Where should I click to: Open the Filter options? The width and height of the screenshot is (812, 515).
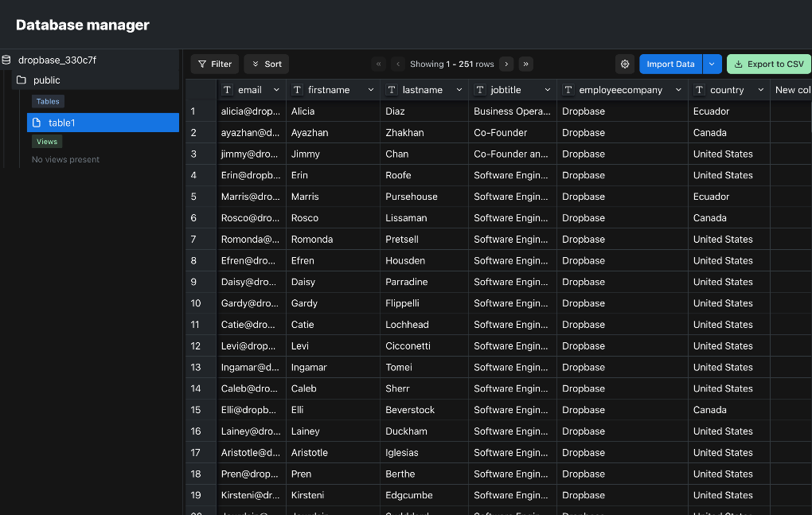tap(215, 64)
